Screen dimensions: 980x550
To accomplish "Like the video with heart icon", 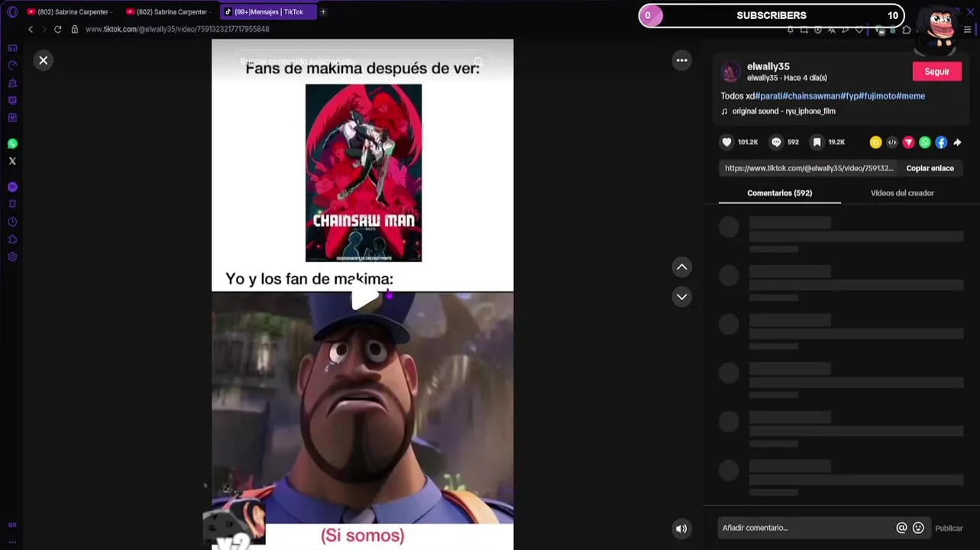I will [727, 142].
